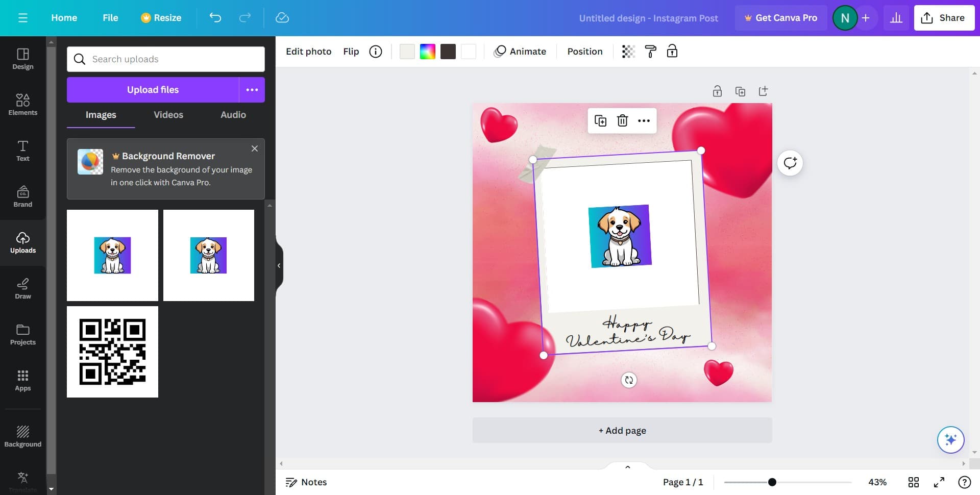Open the transparency checkerboard icon

pyautogui.click(x=628, y=52)
